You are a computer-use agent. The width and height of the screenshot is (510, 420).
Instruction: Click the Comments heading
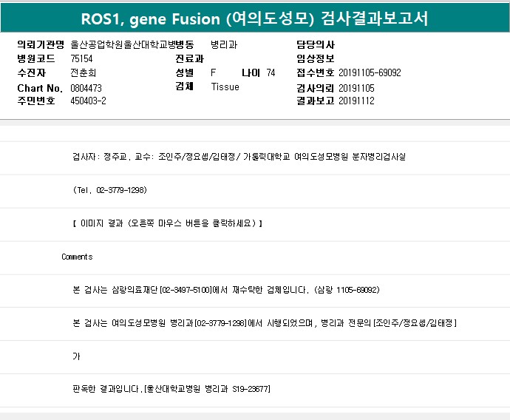77,257
